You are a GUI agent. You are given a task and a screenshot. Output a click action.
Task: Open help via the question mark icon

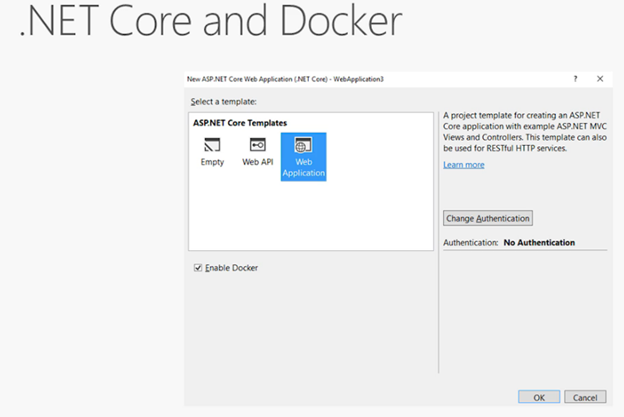pos(575,79)
